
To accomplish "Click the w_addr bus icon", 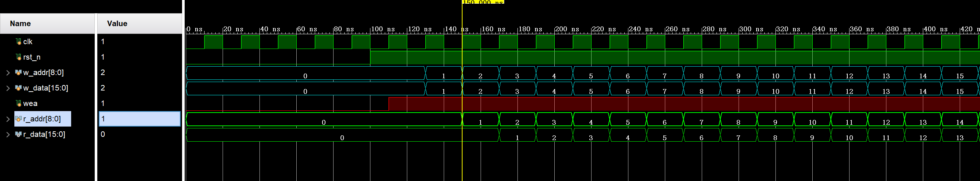I will (x=18, y=72).
